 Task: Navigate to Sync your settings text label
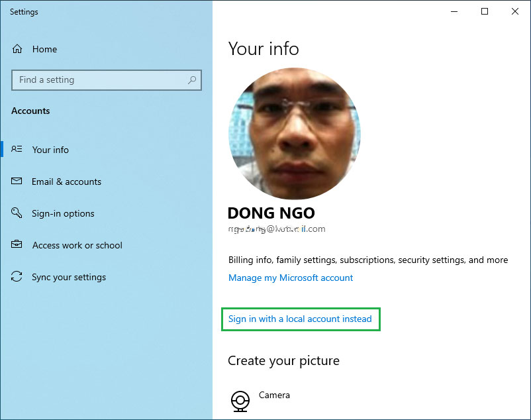[69, 277]
